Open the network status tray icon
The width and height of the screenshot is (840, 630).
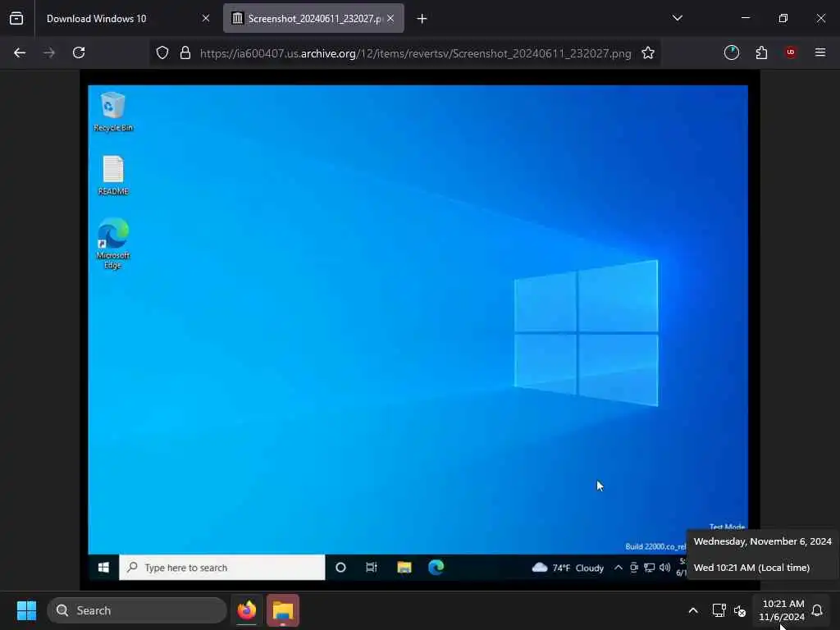tap(719, 610)
